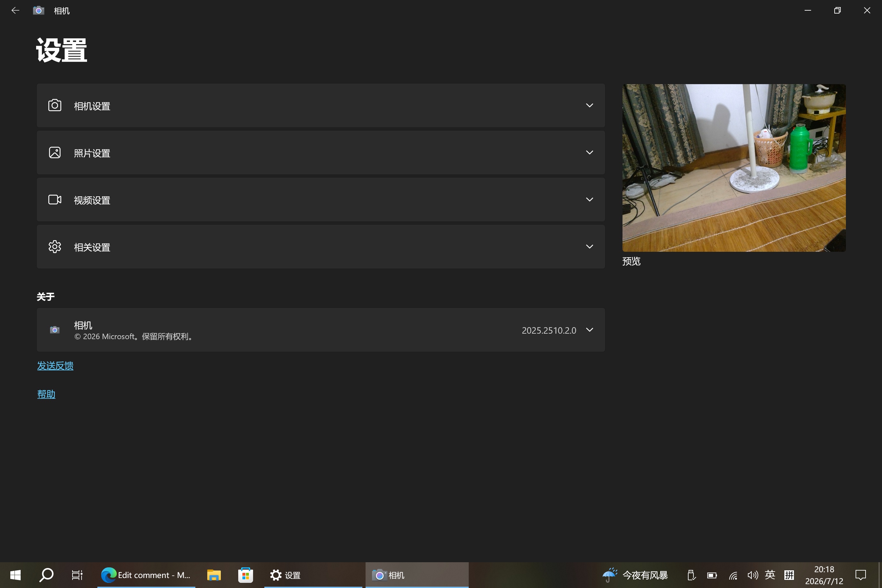Switch to Edit comment Edge taskbar window

click(x=146, y=575)
